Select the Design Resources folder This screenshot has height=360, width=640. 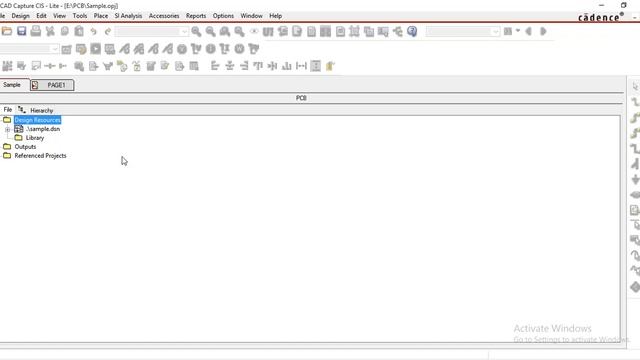[38, 120]
